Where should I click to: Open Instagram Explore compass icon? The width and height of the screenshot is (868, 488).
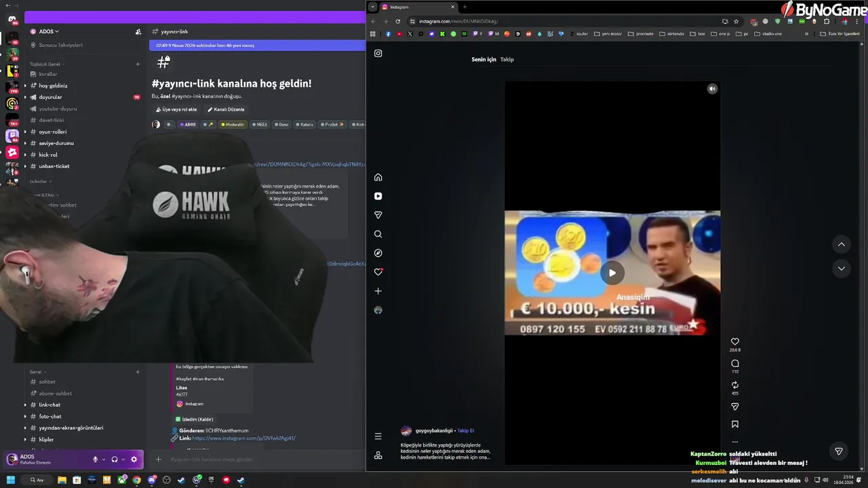(378, 253)
